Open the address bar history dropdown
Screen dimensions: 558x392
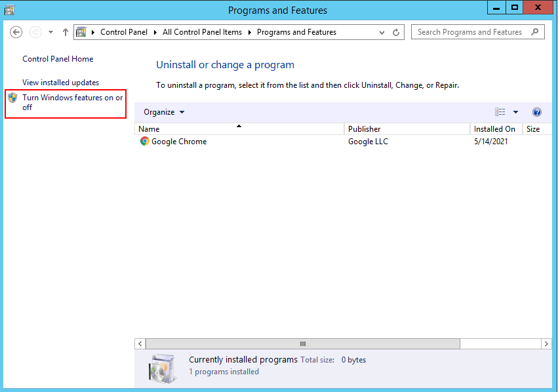tap(382, 32)
